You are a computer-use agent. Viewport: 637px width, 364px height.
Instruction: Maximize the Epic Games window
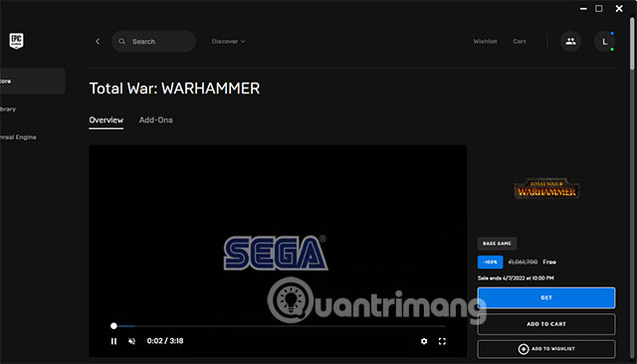pos(599,9)
